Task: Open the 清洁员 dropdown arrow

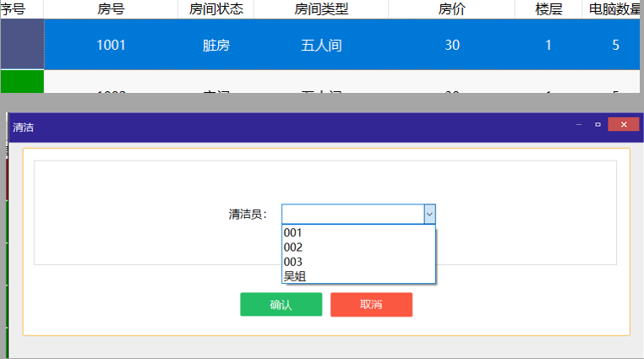Action: 429,215
